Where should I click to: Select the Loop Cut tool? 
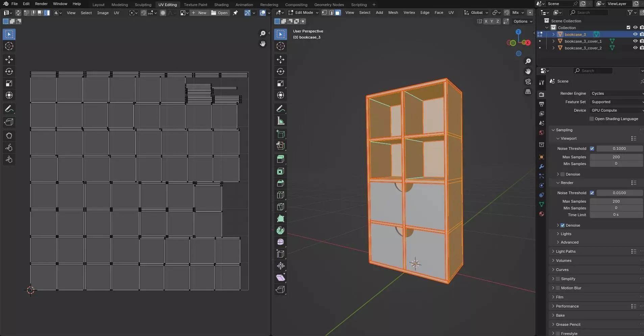(281, 195)
